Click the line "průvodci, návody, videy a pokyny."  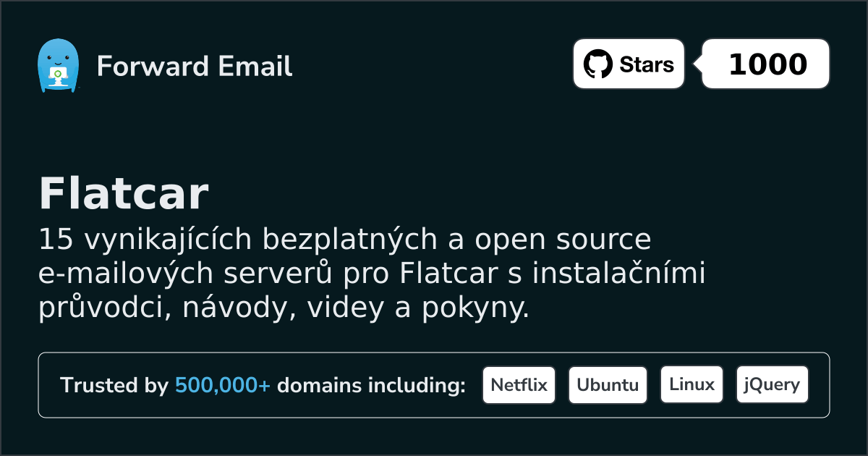point(284,308)
